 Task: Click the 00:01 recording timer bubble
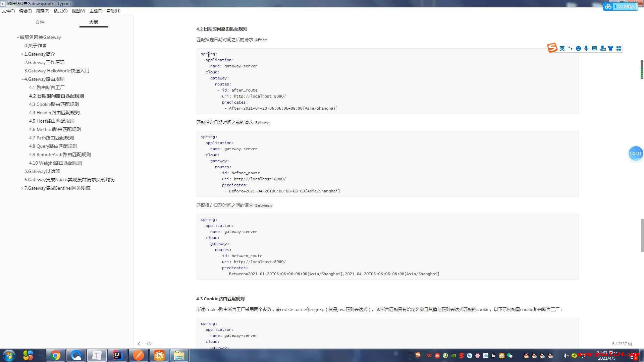(635, 154)
